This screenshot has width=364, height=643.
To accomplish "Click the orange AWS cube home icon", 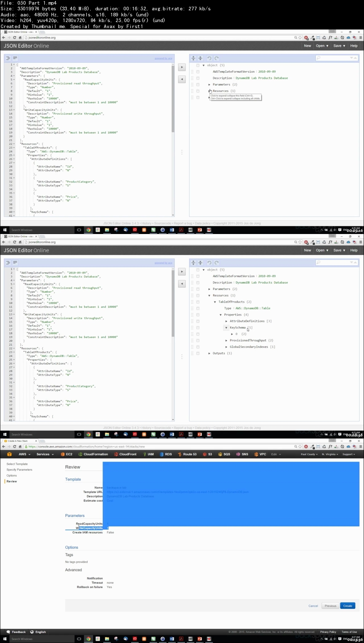I will pyautogui.click(x=10, y=454).
